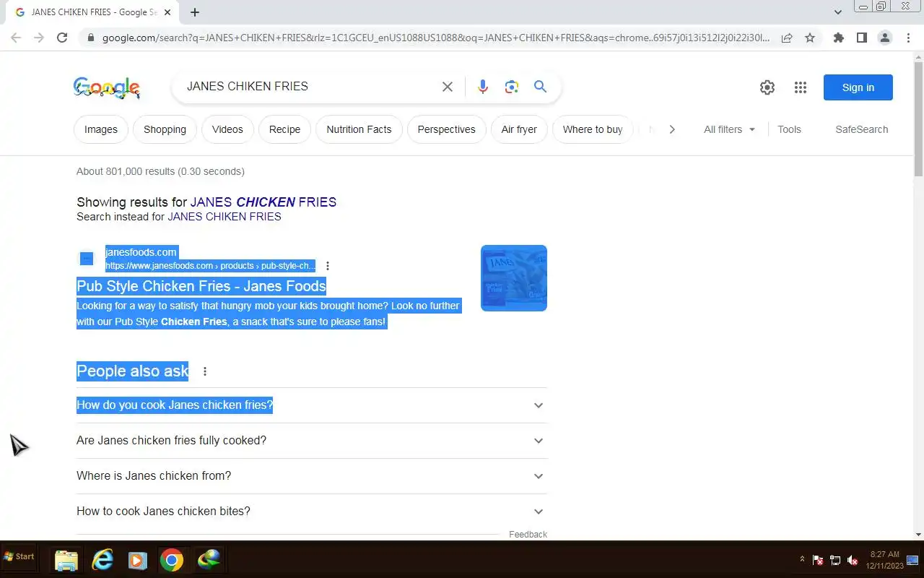Filter results by Shopping
Viewport: 924px width, 578px height.
point(165,129)
